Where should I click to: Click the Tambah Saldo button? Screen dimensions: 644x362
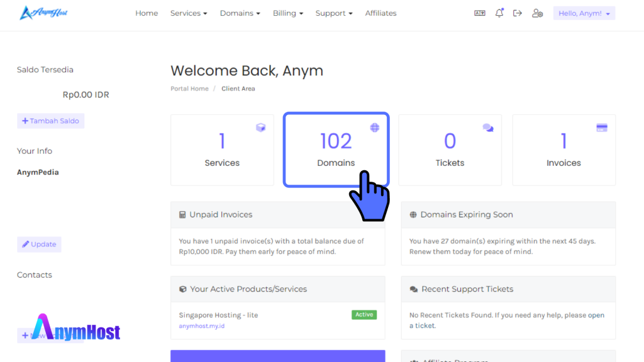tap(50, 121)
